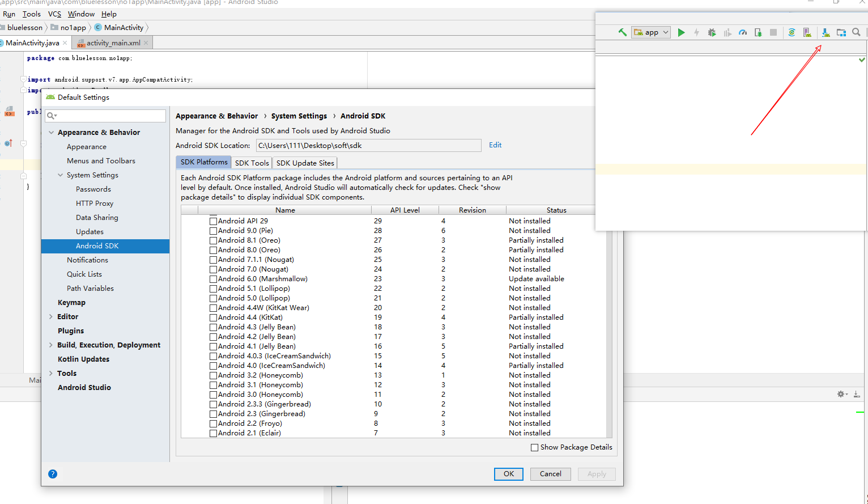Image resolution: width=868 pixels, height=504 pixels.
Task: Attach debugger to Android process icon
Action: [758, 32]
